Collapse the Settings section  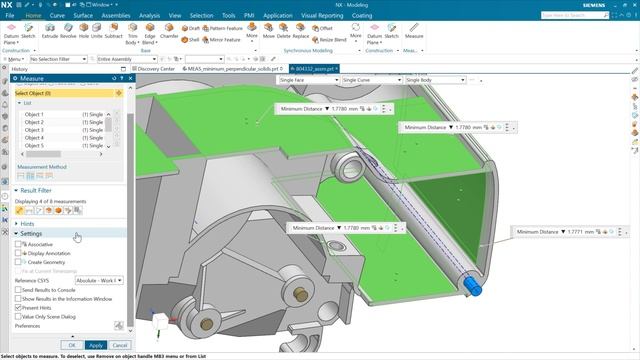(16, 233)
